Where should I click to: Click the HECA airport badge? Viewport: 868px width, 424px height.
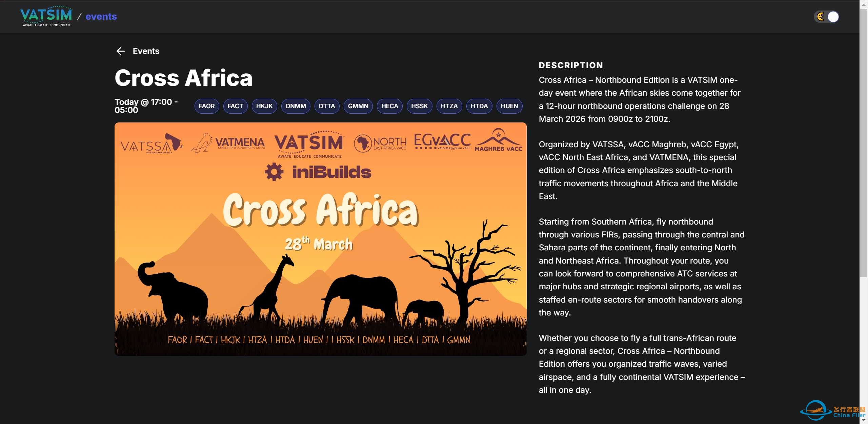(389, 106)
